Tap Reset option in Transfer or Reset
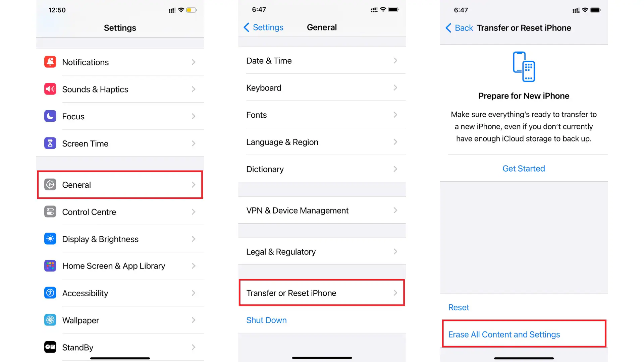The image size is (644, 362). (459, 307)
